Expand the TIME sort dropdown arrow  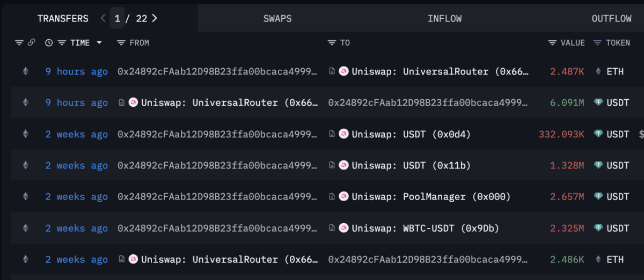tap(99, 43)
